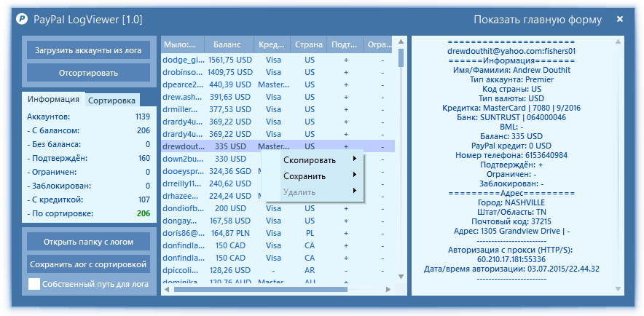Image resolution: width=644 pixels, height=316 pixels.
Task: Click the details panel scroll-down arrow
Action: [x=617, y=289]
